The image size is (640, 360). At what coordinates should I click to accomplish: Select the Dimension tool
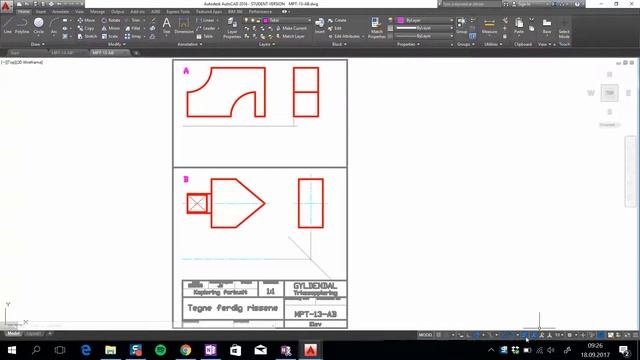[x=184, y=25]
